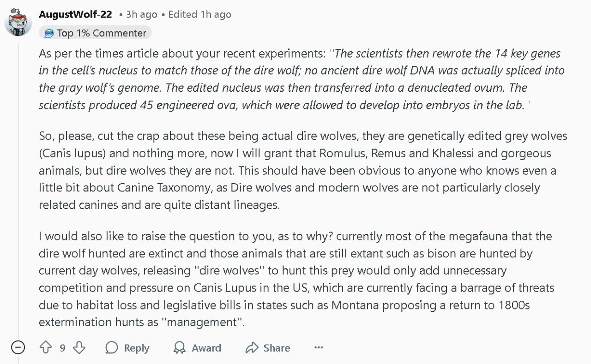Click the Reply speech bubble icon
The height and width of the screenshot is (364, 591).
[x=112, y=347]
